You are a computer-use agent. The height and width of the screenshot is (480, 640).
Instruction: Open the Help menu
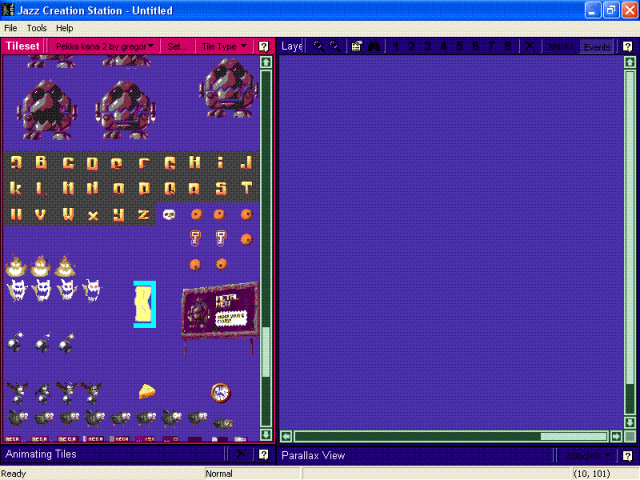point(64,28)
